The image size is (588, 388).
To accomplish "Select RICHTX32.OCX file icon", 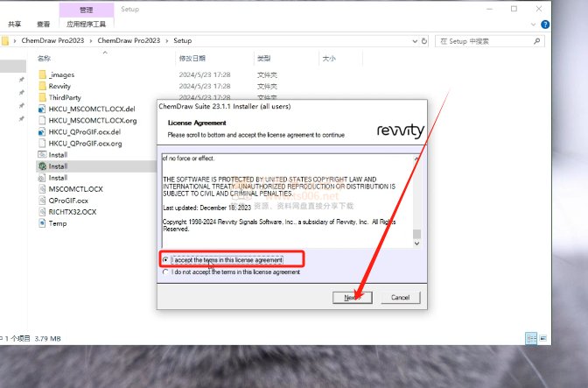I will [42, 212].
